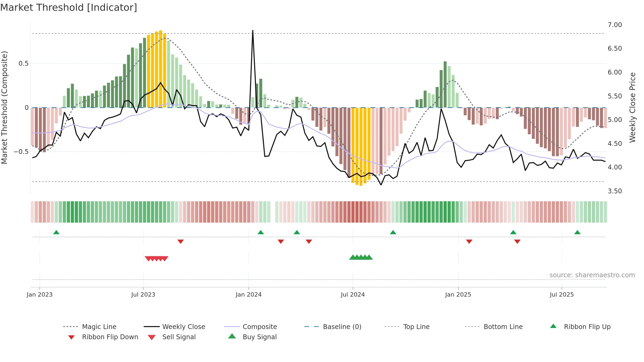Click the 6.50 price tick label
The height and width of the screenshot is (362, 644).
click(x=615, y=49)
